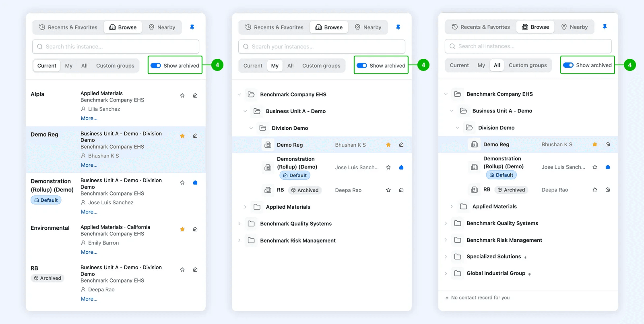
Task: Set Alpla as default with home icon
Action: click(x=195, y=96)
